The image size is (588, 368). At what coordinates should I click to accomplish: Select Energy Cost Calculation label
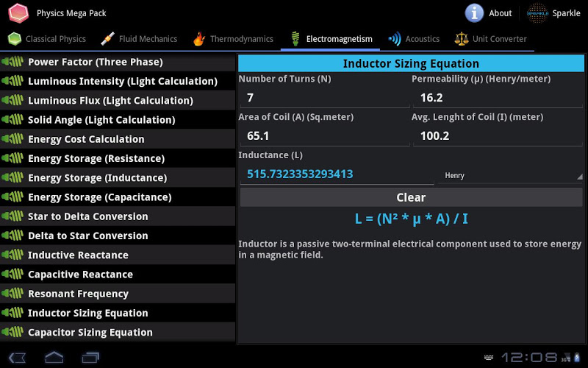86,139
